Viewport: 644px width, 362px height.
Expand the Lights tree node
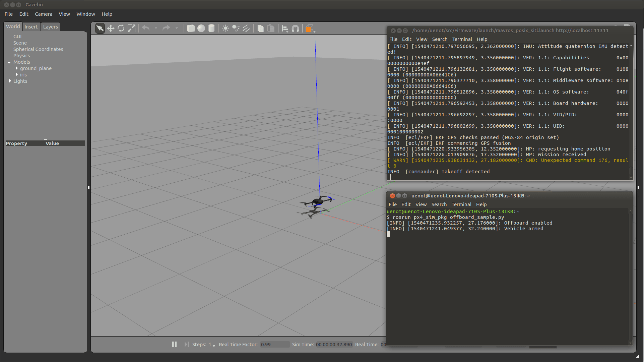click(x=10, y=81)
